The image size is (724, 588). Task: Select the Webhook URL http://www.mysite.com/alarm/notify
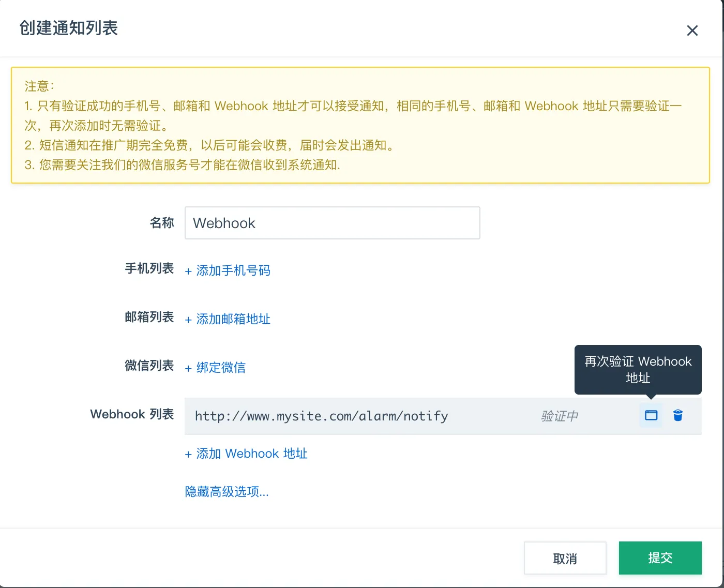click(x=321, y=416)
